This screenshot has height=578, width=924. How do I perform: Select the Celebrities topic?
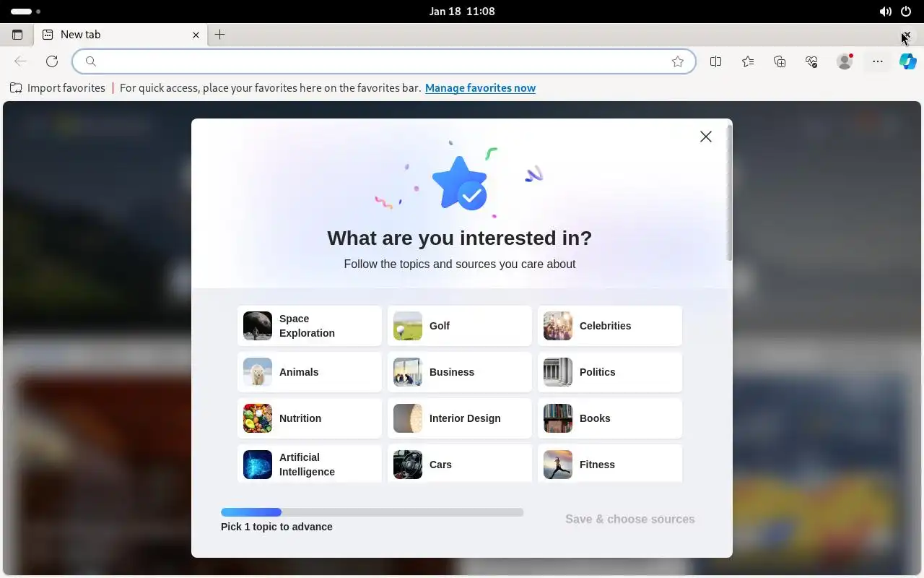pyautogui.click(x=610, y=326)
